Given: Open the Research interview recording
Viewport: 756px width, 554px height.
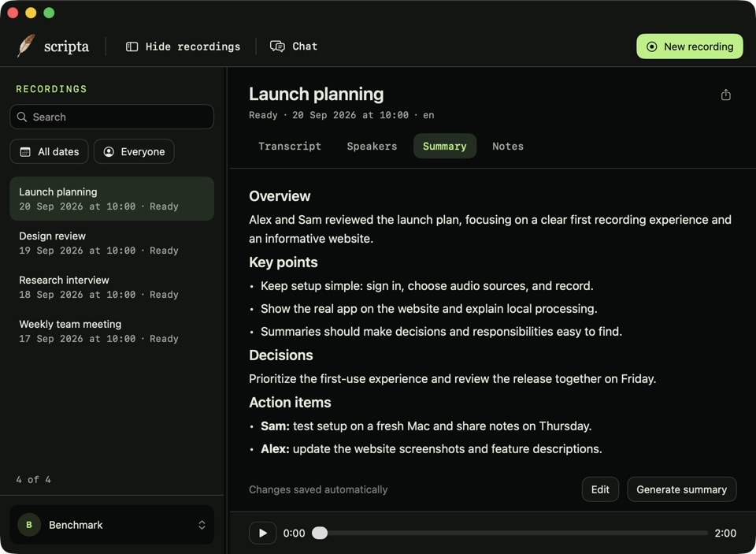Looking at the screenshot, I should point(112,287).
